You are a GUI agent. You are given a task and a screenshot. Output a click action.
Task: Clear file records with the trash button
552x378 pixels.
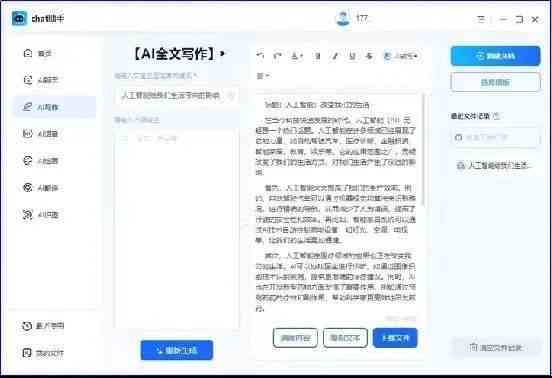pos(496,348)
